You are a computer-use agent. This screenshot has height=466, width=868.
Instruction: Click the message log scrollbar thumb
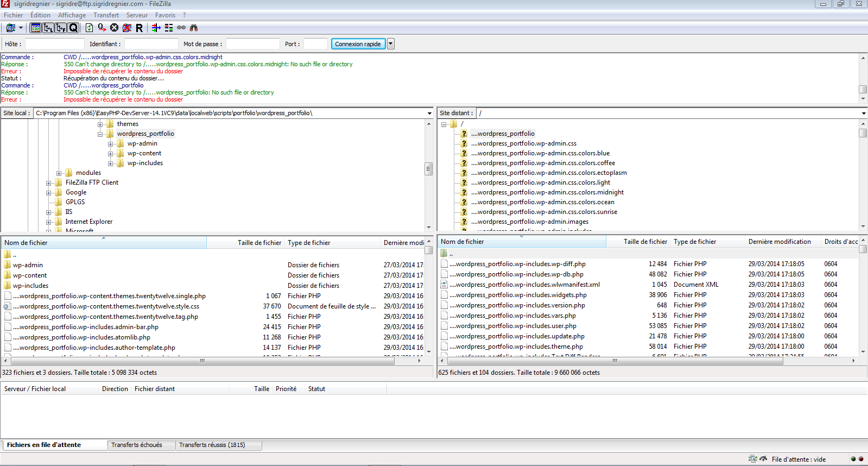click(863, 89)
